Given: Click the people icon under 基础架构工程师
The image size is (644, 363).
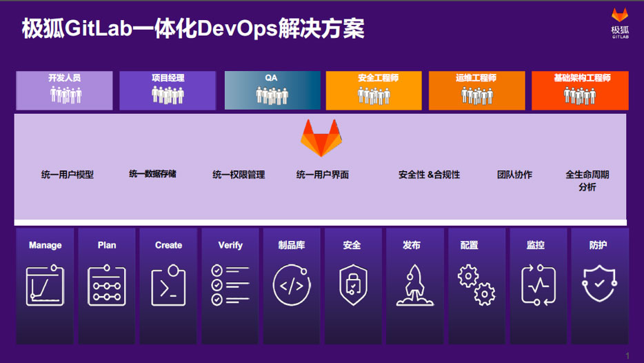Looking at the screenshot, I should (579, 96).
